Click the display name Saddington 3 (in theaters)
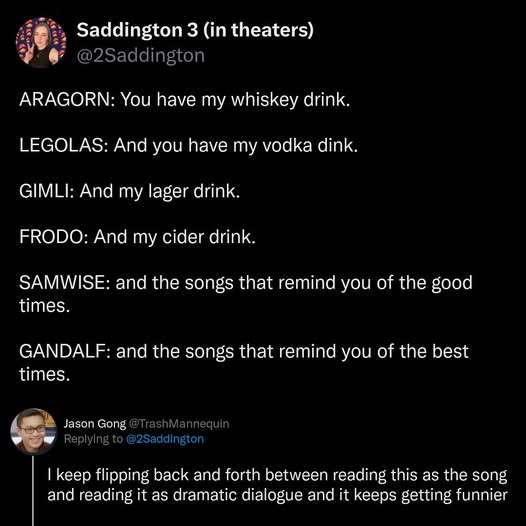Viewport: 526px width, 526px height. point(195,30)
